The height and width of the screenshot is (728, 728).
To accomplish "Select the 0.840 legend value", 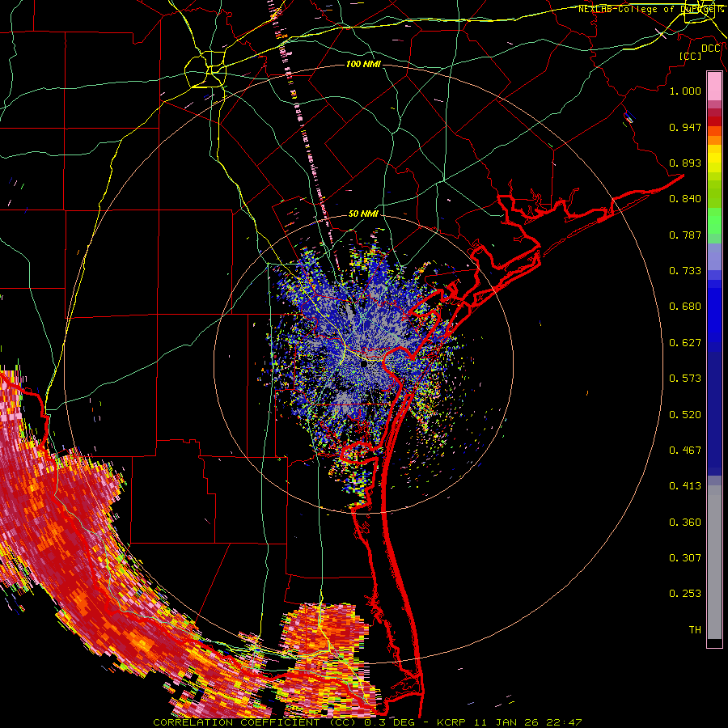I will pos(685,199).
